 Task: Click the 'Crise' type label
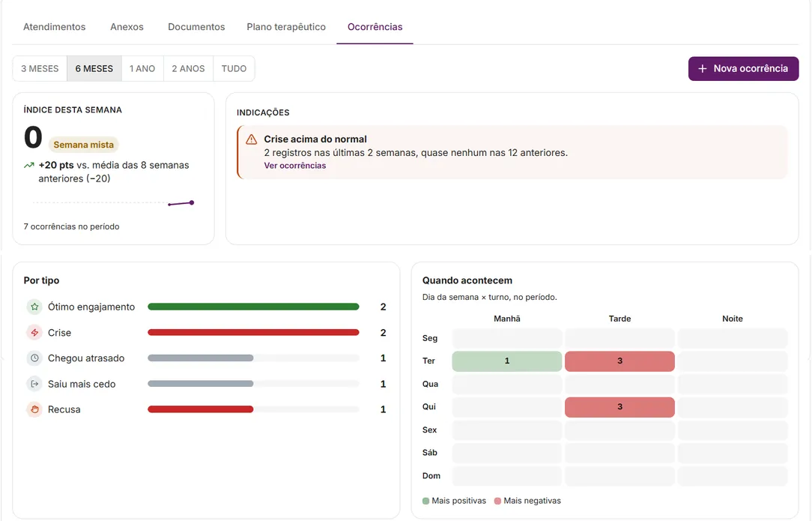[60, 332]
